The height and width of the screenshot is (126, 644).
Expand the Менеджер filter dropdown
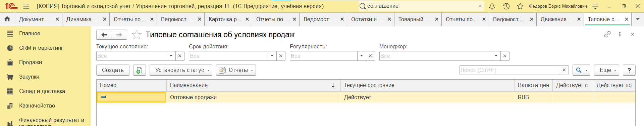pos(496,56)
